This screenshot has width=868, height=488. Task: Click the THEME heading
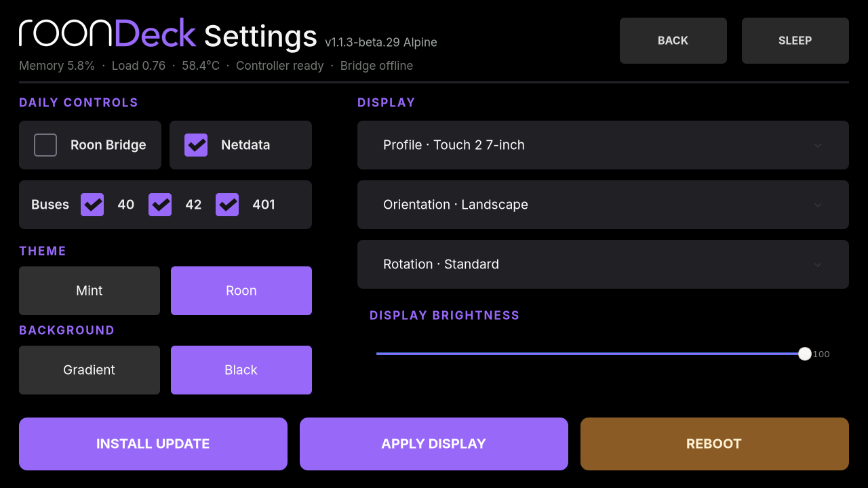[43, 251]
